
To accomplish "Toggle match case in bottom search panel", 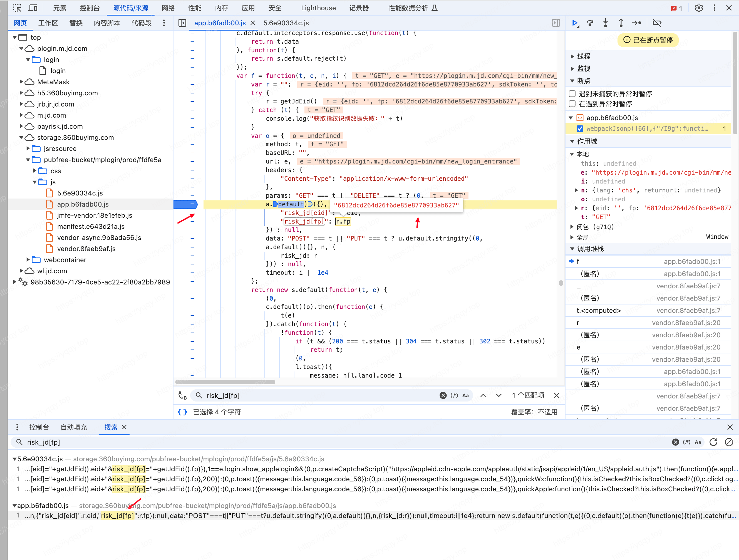I will click(698, 442).
